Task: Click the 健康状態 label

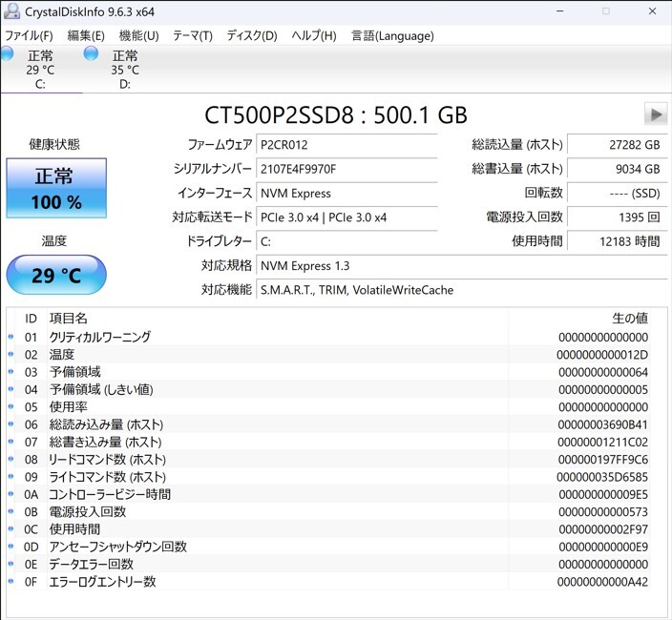Action: click(x=54, y=144)
